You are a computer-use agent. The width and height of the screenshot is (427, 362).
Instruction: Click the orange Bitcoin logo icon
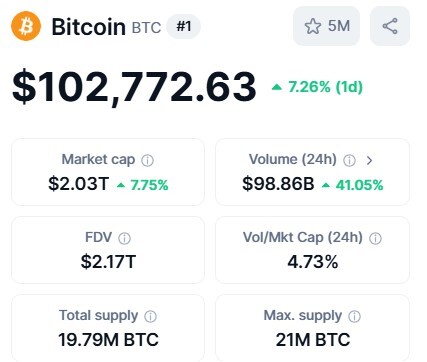[x=26, y=26]
